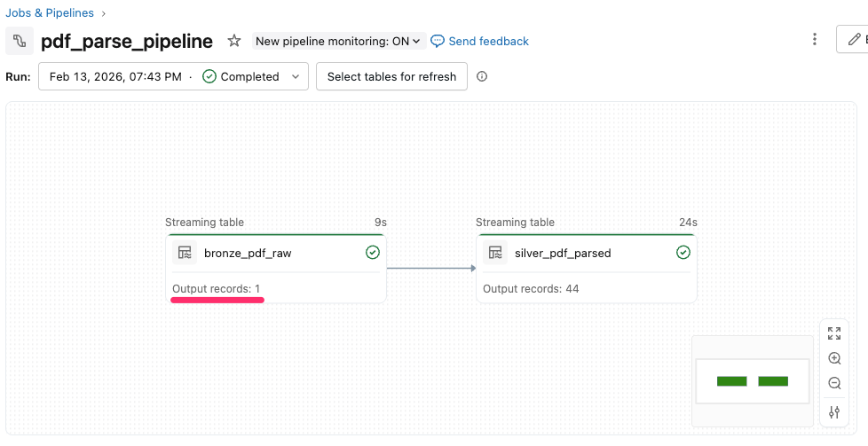Click Output records: 1 text

click(x=216, y=289)
